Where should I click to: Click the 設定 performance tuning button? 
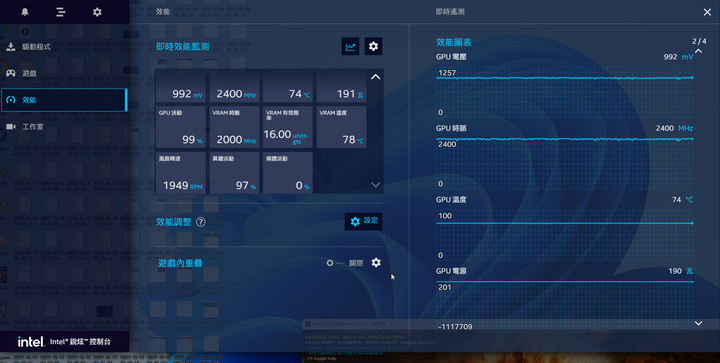click(363, 221)
